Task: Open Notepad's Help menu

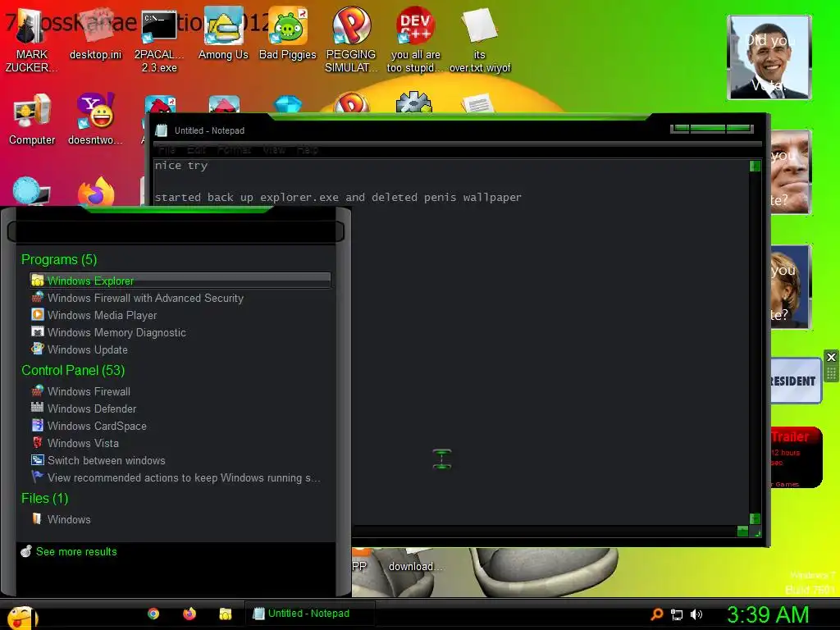Action: (x=307, y=150)
